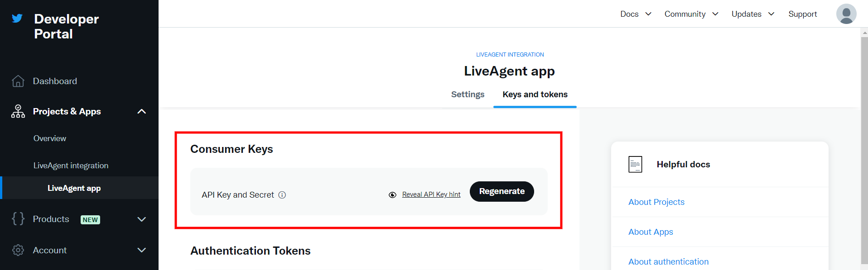Expand the Products sidebar section
Viewport: 868px width, 270px height.
(x=141, y=219)
